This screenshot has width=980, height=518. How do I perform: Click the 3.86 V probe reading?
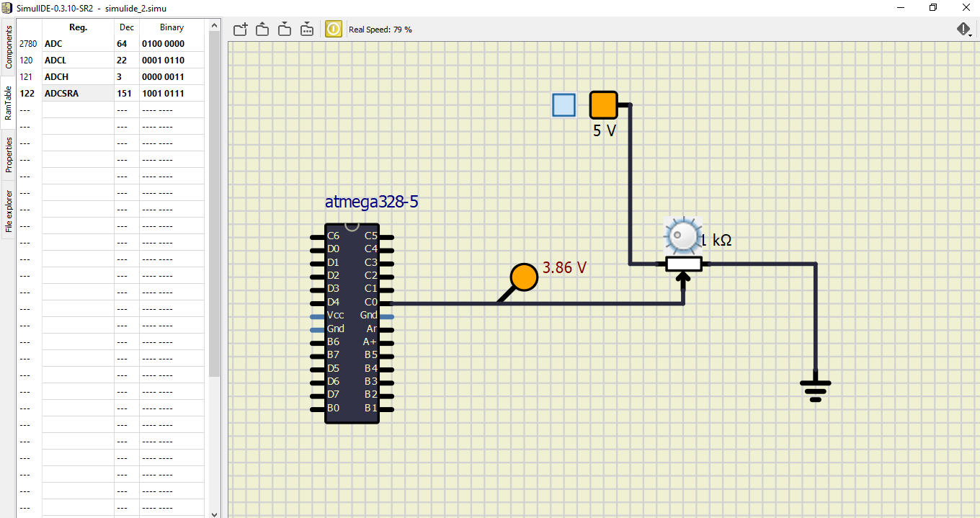pyautogui.click(x=564, y=267)
